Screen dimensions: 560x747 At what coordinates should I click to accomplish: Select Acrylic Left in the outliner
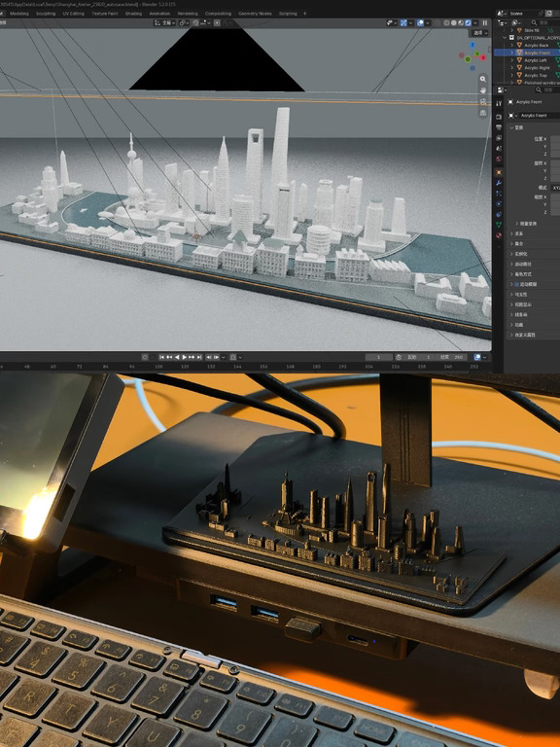click(x=536, y=60)
